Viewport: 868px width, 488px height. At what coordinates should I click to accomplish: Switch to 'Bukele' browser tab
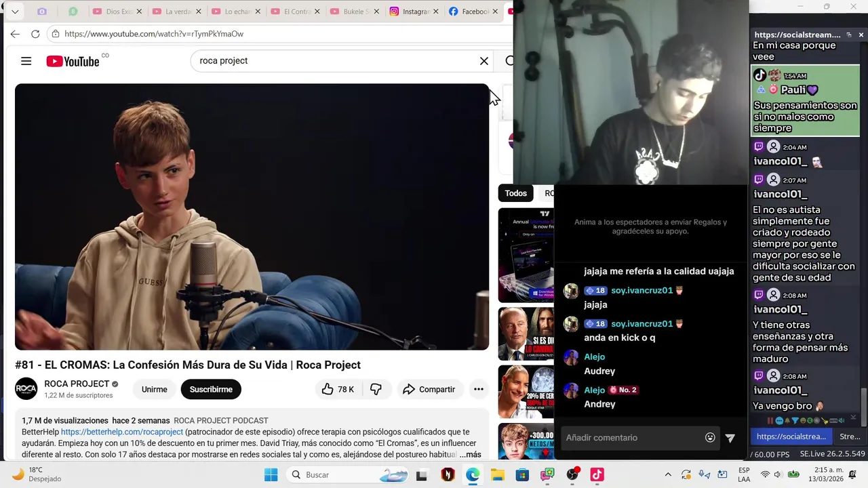pyautogui.click(x=355, y=12)
